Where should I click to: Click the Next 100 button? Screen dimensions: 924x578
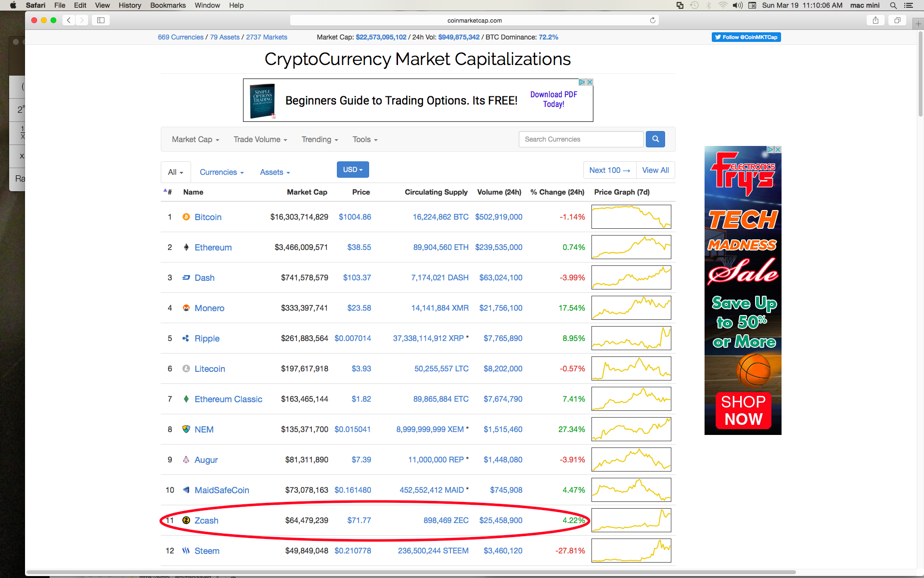610,170
